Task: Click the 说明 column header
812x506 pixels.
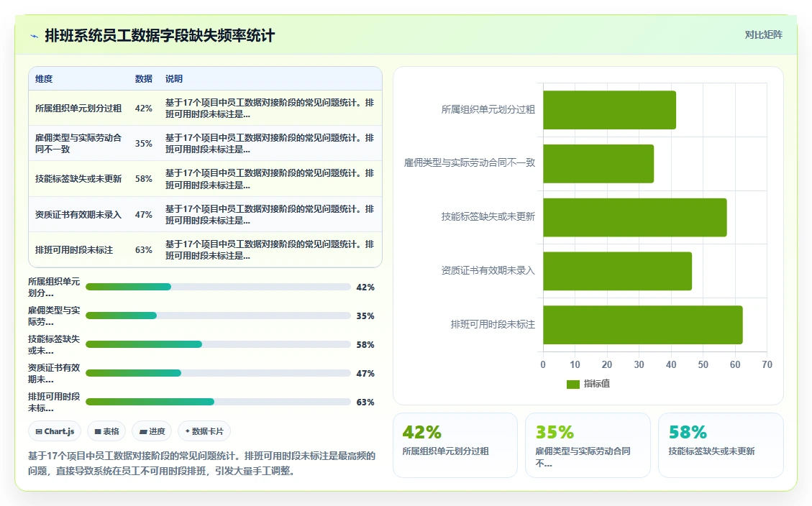Action: pos(173,78)
